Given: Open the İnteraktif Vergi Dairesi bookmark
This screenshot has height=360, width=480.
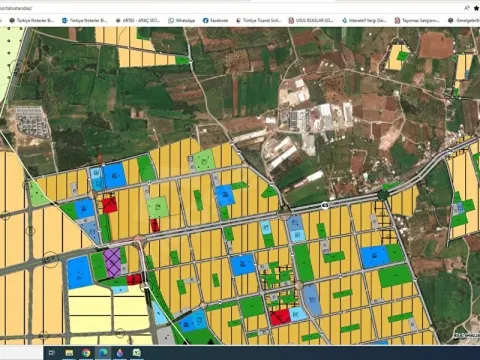Looking at the screenshot, I should click(364, 20).
